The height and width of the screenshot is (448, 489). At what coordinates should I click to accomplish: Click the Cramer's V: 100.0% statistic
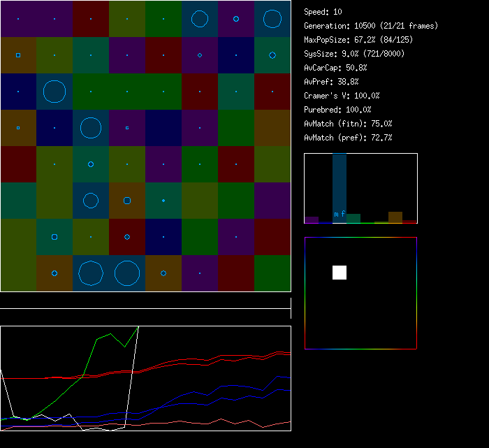342,96
